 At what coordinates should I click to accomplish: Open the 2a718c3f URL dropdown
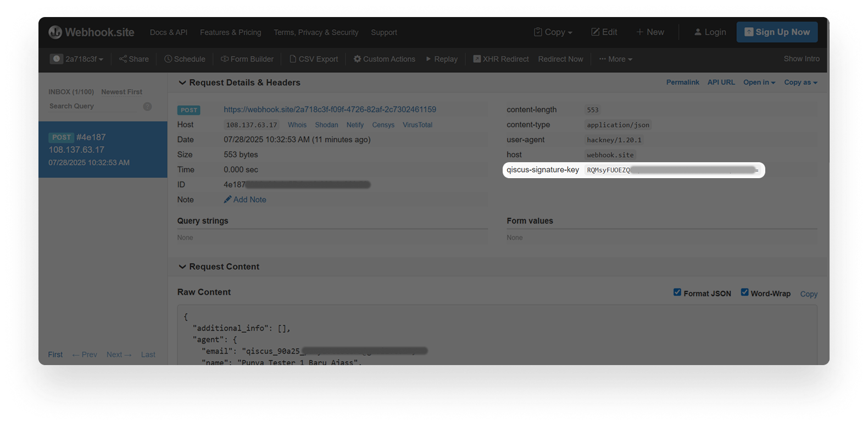pyautogui.click(x=77, y=59)
